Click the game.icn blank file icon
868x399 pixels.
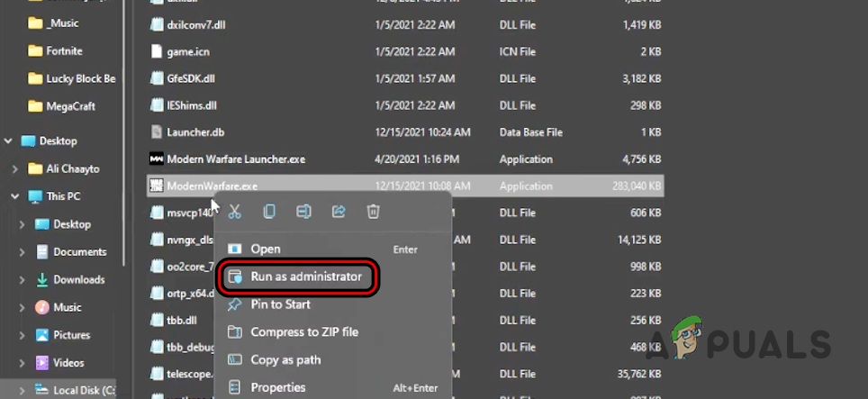pyautogui.click(x=157, y=52)
